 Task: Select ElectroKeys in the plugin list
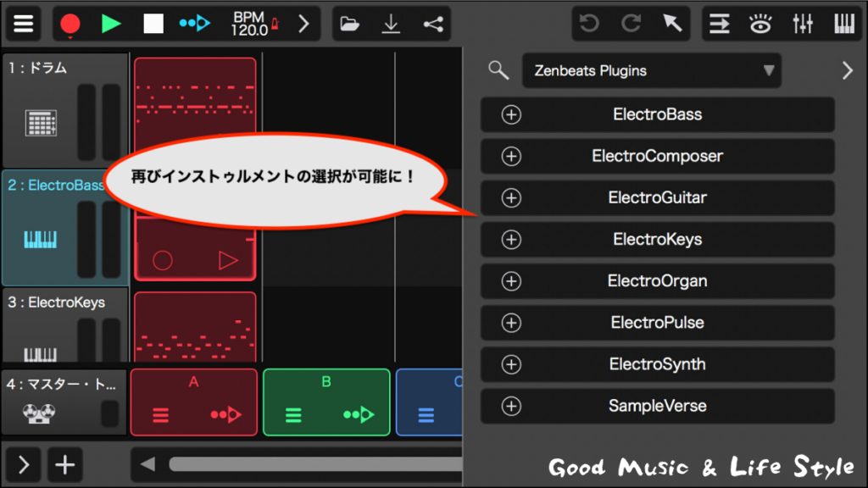click(x=657, y=240)
